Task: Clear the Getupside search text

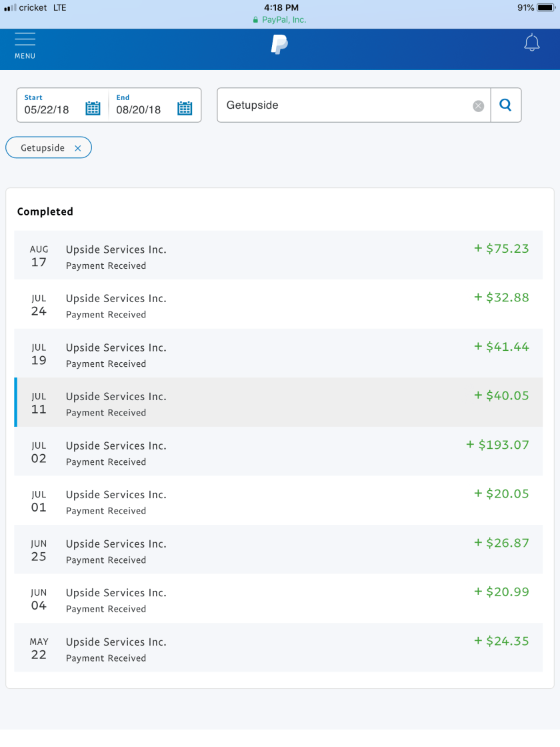Action: tap(478, 106)
